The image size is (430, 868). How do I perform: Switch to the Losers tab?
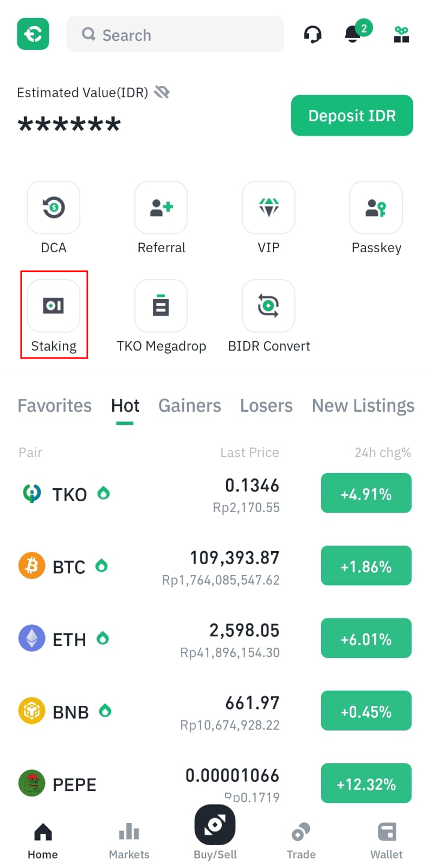tap(266, 405)
